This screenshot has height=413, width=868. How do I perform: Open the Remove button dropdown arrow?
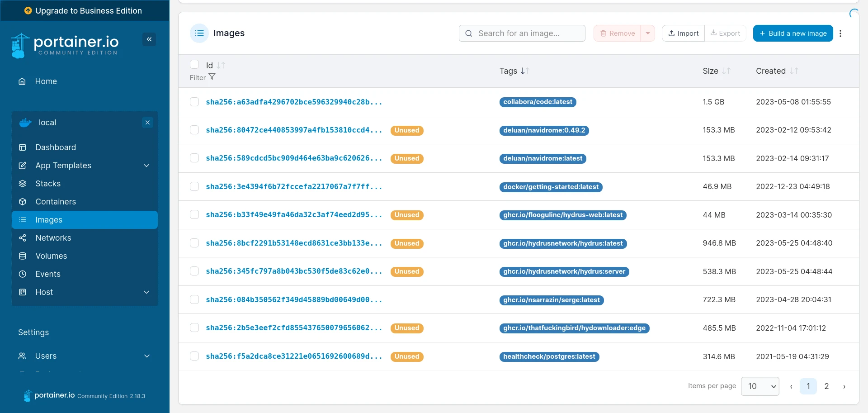point(648,33)
